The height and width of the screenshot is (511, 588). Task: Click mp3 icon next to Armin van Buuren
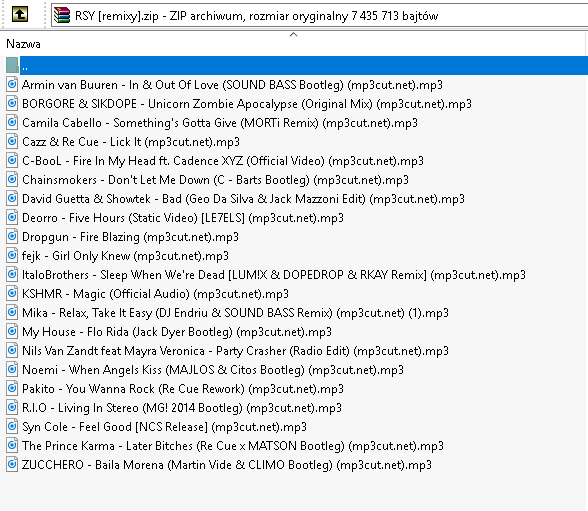point(12,84)
